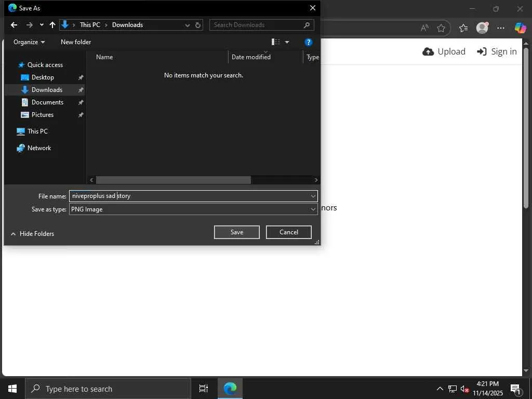Screen dimensions: 532x399
Task: Click the horizontal scrollbar thumb
Action: 174,180
